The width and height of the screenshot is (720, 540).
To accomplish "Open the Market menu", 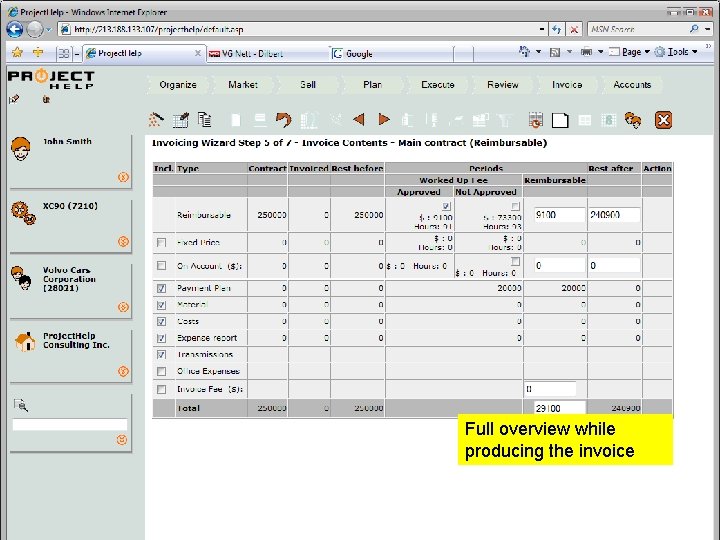I will point(243,84).
